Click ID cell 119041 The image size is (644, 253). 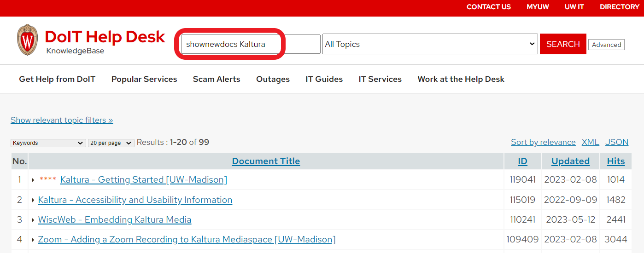(x=522, y=180)
